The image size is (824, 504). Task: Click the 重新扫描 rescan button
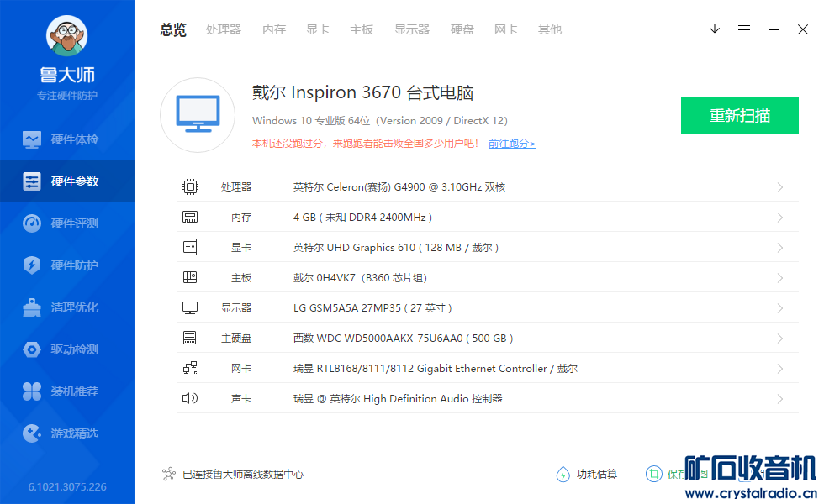pos(739,116)
